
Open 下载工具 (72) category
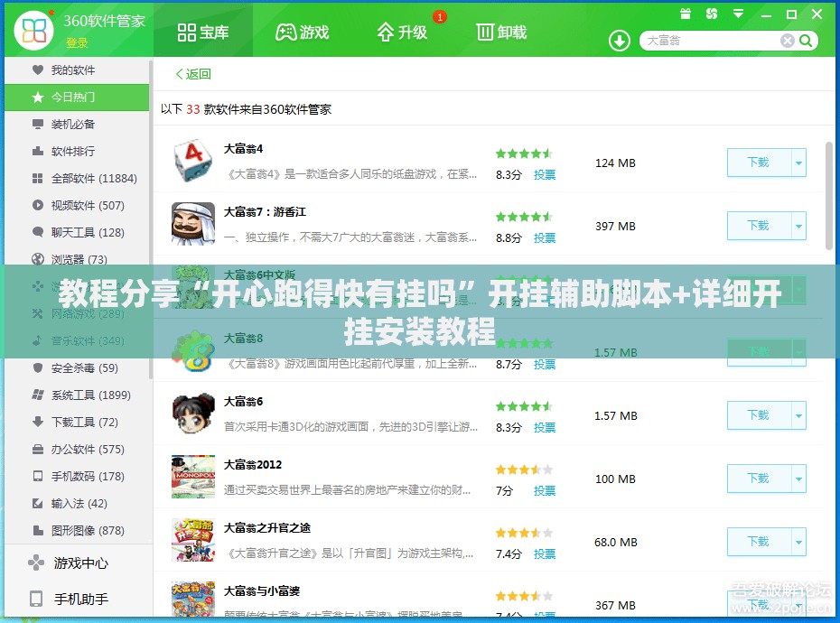[77, 423]
